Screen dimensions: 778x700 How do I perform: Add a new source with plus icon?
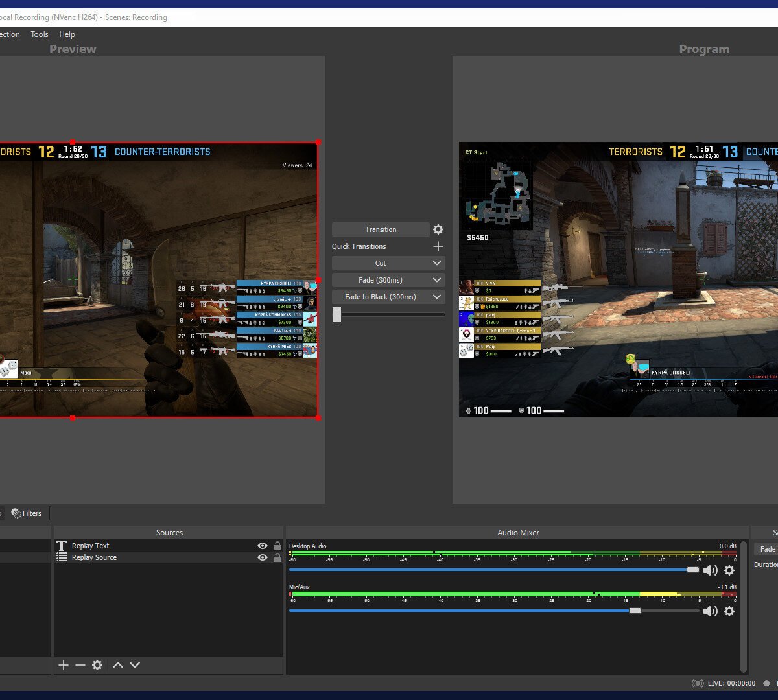[64, 665]
